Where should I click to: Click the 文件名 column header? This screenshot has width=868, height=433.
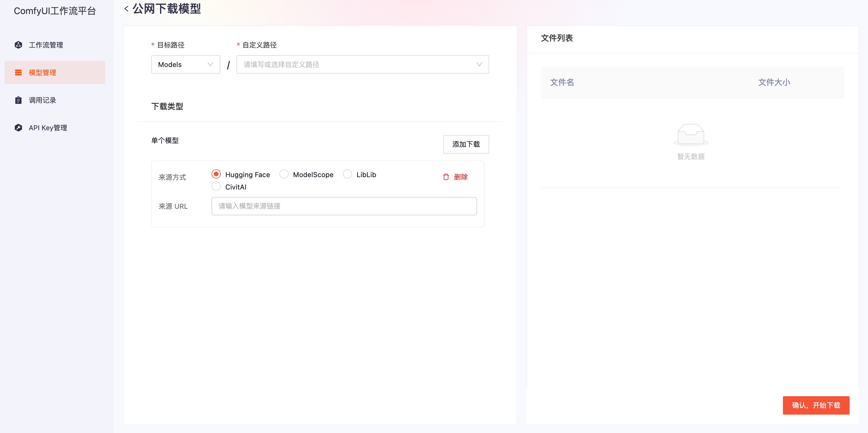coord(562,82)
